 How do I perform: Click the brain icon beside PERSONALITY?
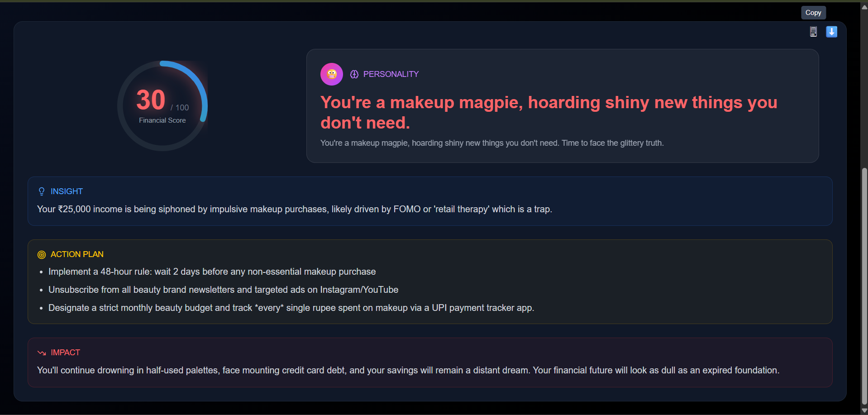(354, 74)
